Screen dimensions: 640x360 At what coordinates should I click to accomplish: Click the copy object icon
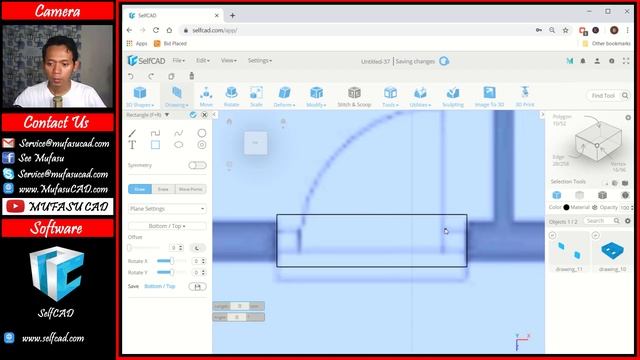coord(171,76)
